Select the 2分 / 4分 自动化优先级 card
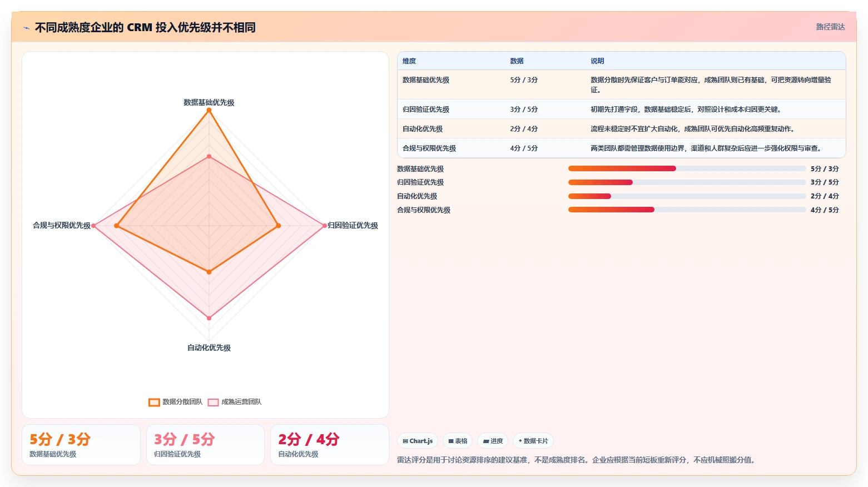This screenshot has height=487, width=868. coord(330,445)
